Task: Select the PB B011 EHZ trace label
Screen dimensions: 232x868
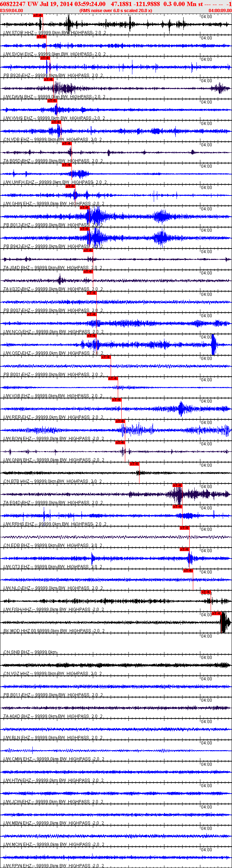Action: (53, 695)
